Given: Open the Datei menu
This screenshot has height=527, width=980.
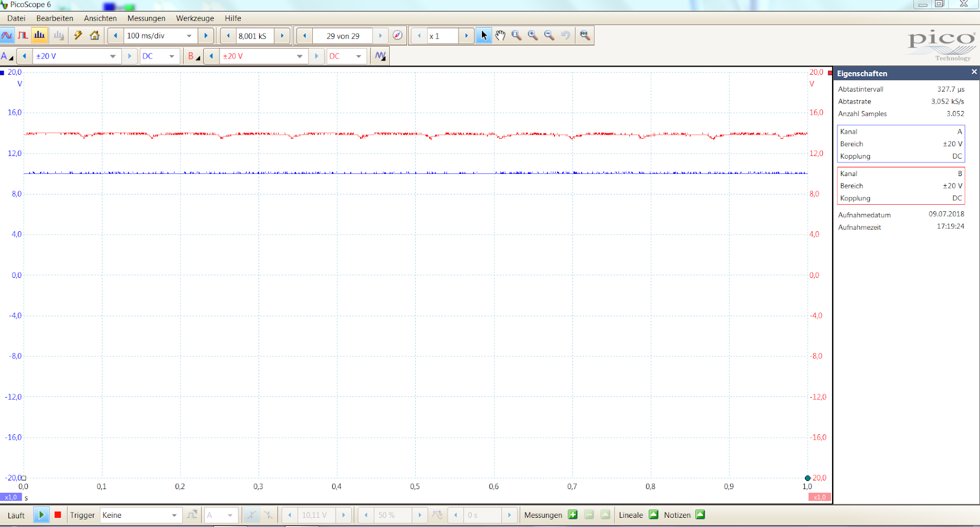Looking at the screenshot, I should (x=16, y=18).
